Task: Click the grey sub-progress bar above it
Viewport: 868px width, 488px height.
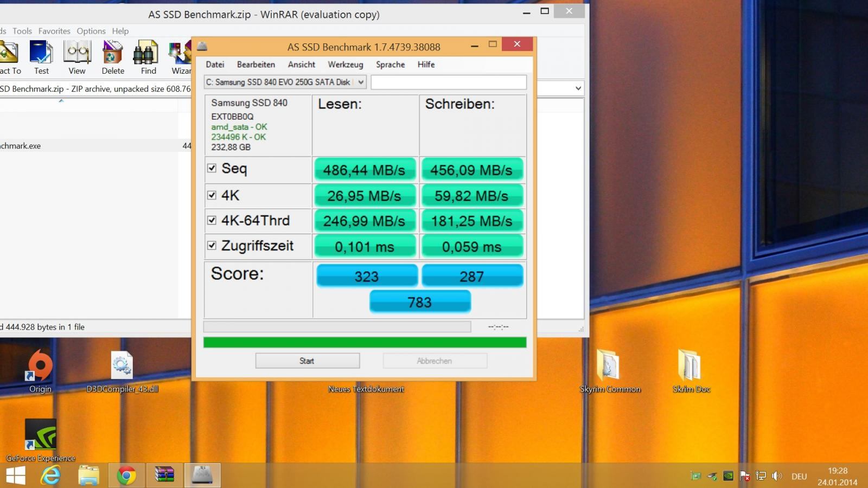Action: [x=337, y=326]
